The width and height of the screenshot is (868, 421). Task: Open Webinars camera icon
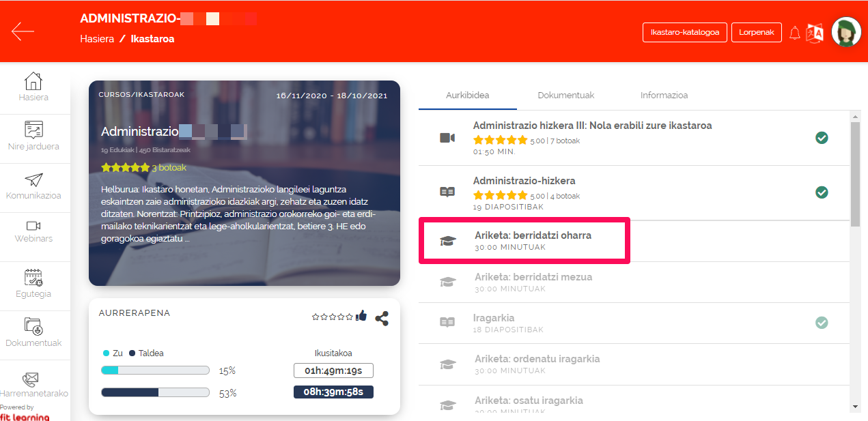click(x=33, y=226)
